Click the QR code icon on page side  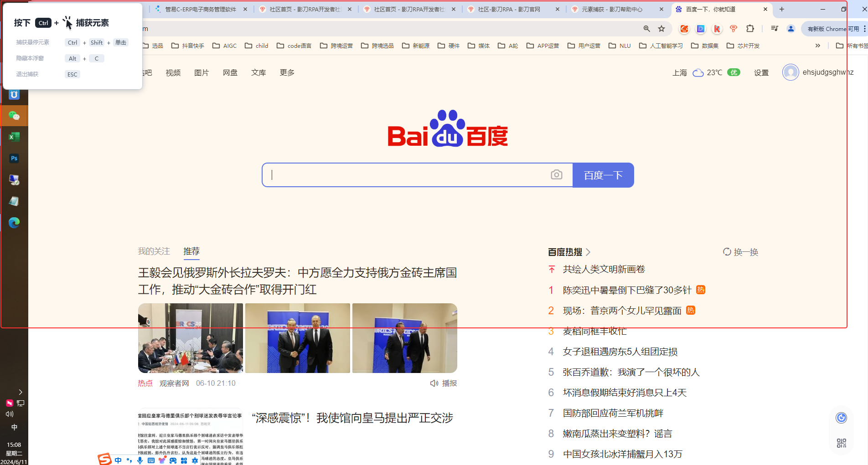pos(841,443)
